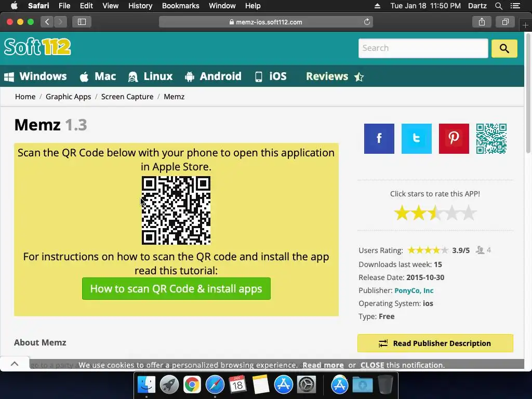Click How to scan QR Code button

[176, 289]
